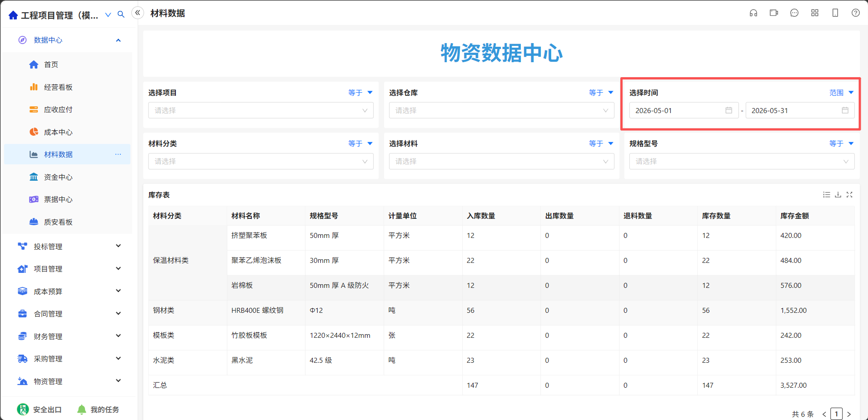Collapse the sidebar with double-arrow button
The height and width of the screenshot is (420, 868).
point(138,13)
